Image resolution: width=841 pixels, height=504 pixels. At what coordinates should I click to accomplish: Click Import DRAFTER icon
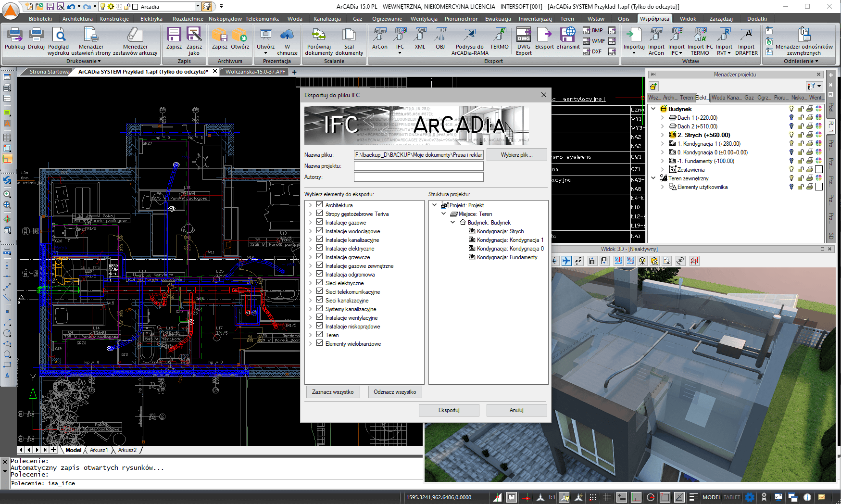(x=746, y=41)
